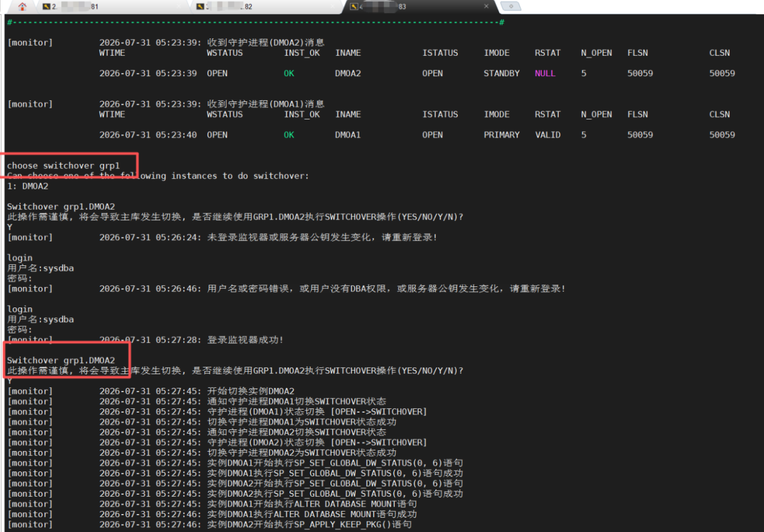
Task: Click '实例DMOA1执行ALTER DATABASE MOUNT语句成功'
Action: (312, 514)
